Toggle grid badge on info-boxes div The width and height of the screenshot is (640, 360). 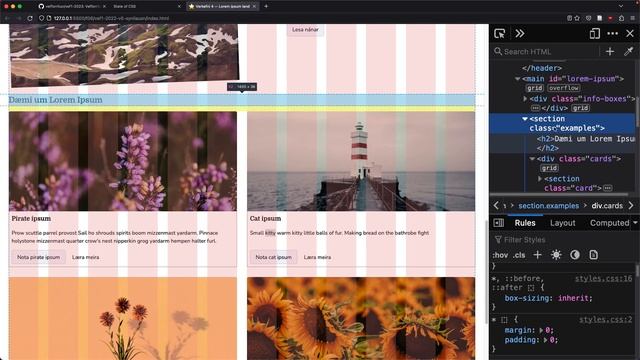(x=580, y=108)
